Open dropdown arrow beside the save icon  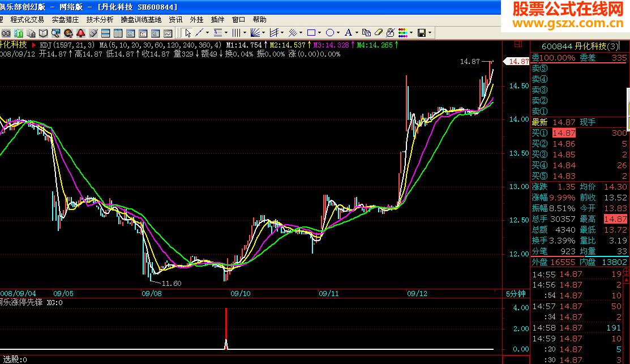pos(430,33)
